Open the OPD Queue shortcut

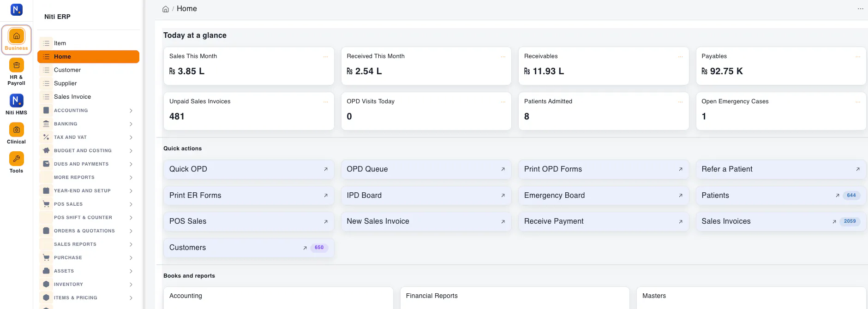click(x=426, y=169)
